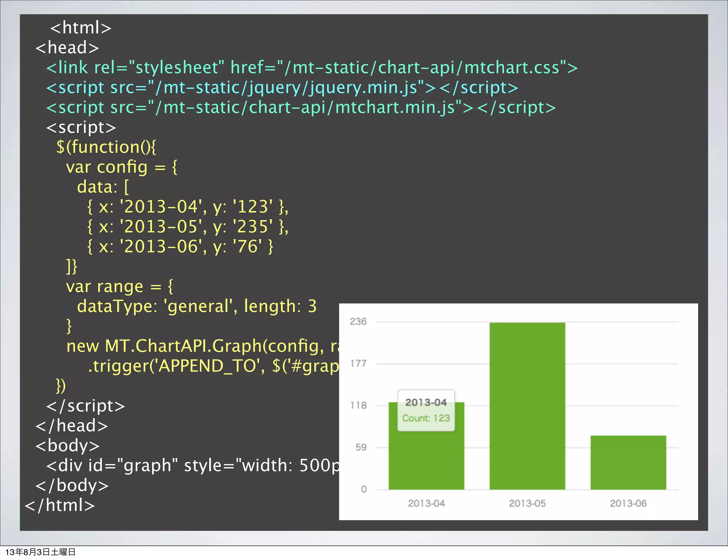Image resolution: width=728 pixels, height=560 pixels.
Task: Click the mtchart.css stylesheet link line
Action: [x=312, y=68]
